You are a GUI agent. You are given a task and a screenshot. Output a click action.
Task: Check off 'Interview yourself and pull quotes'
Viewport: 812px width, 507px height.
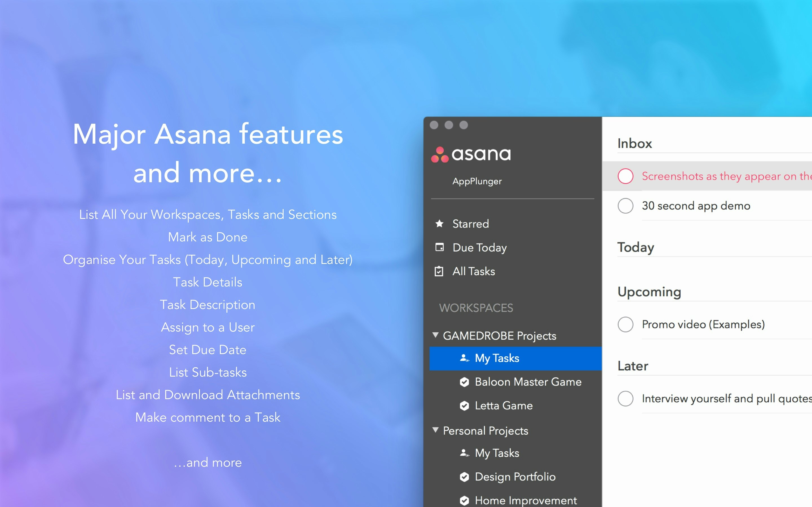click(x=625, y=398)
